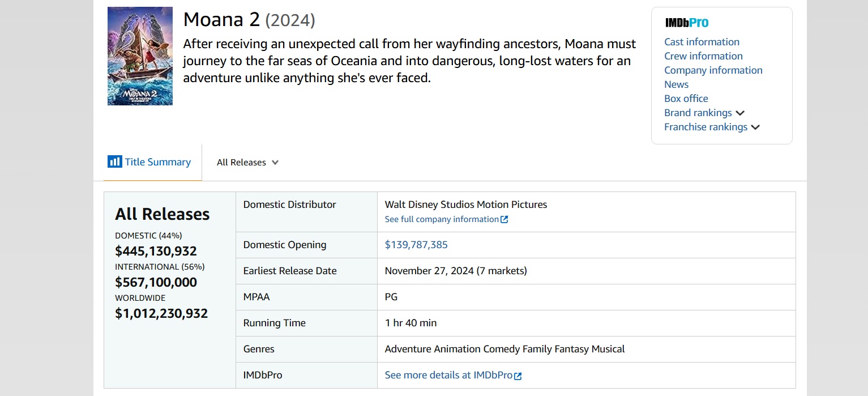Click the IMDbPro logo

pos(686,23)
